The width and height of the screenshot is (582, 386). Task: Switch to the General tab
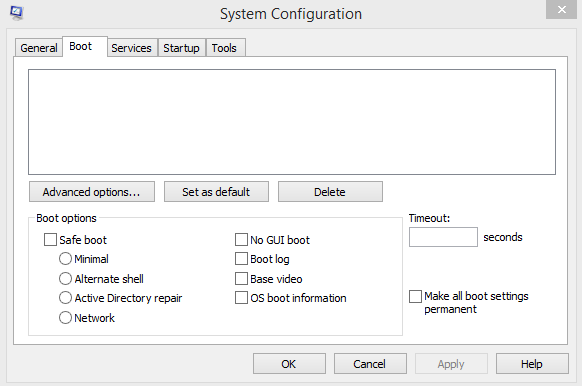(x=38, y=48)
